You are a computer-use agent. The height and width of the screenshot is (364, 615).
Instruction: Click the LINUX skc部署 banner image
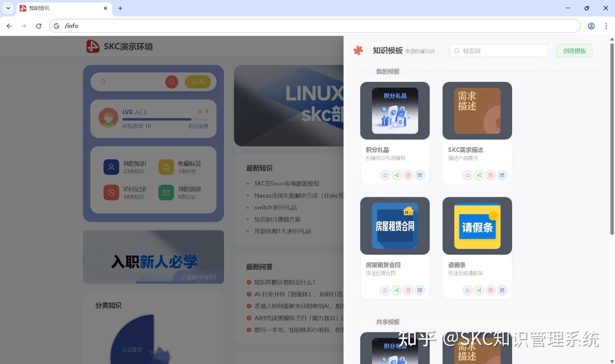[x=289, y=105]
